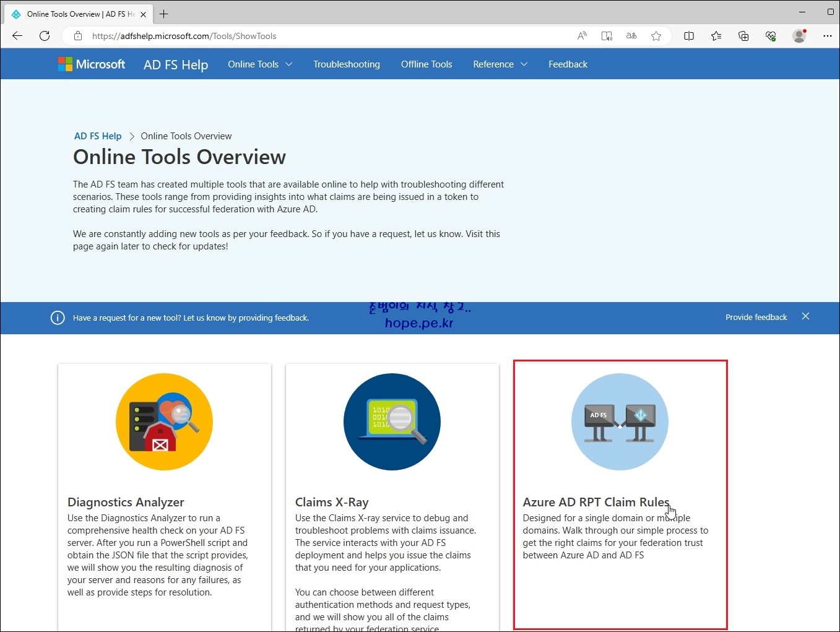This screenshot has height=632, width=840.
Task: Click 'Have a request for a new tool?' text
Action: pos(127,318)
